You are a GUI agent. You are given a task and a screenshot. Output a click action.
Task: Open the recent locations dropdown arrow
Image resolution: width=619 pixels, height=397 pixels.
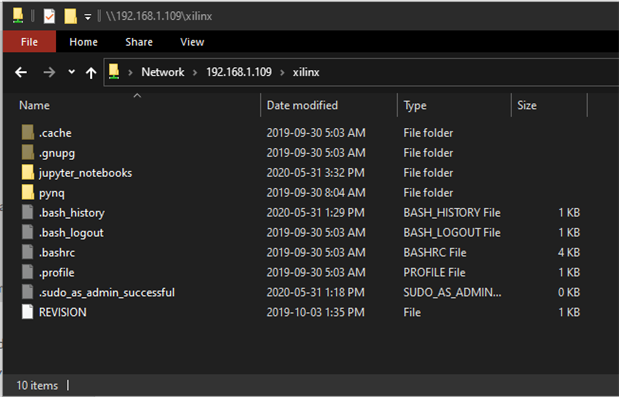pyautogui.click(x=71, y=72)
